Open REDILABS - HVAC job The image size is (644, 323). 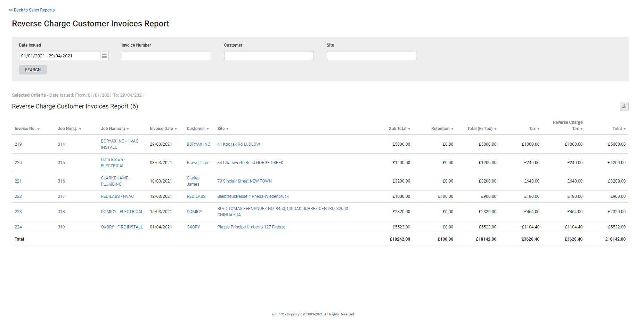click(x=117, y=196)
